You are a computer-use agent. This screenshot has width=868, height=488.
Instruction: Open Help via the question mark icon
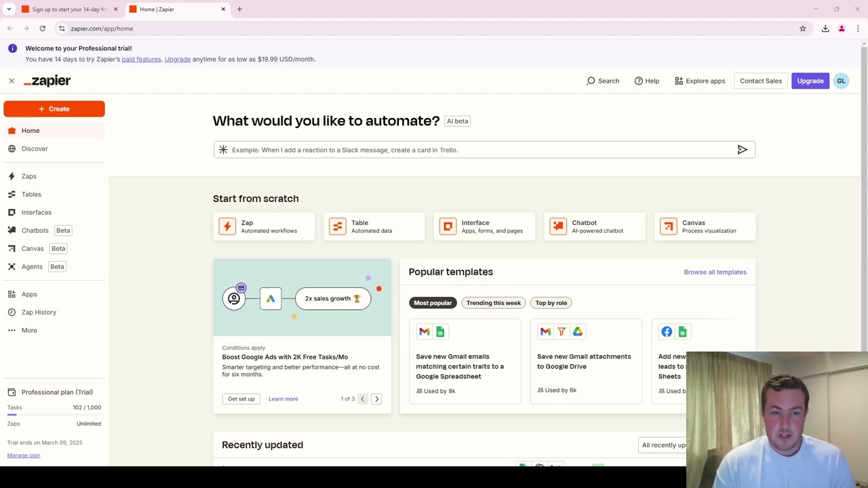pos(639,81)
